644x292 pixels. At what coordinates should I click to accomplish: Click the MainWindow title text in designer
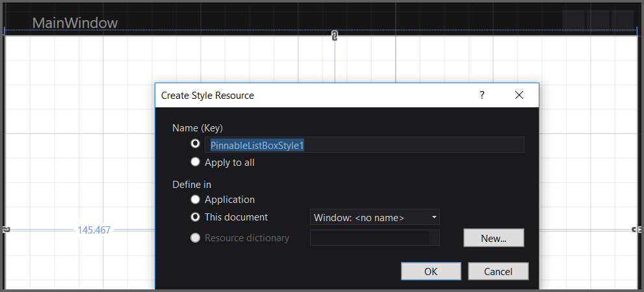tap(75, 23)
